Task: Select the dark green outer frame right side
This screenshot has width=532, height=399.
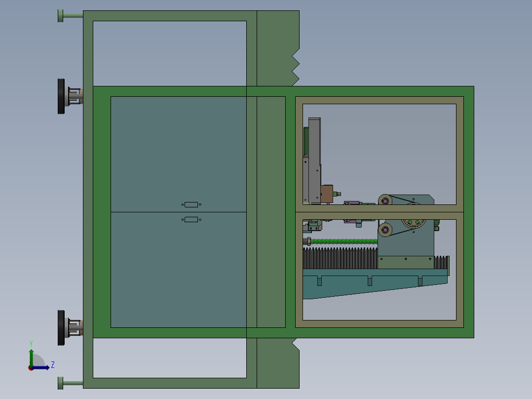Action: 469,212
